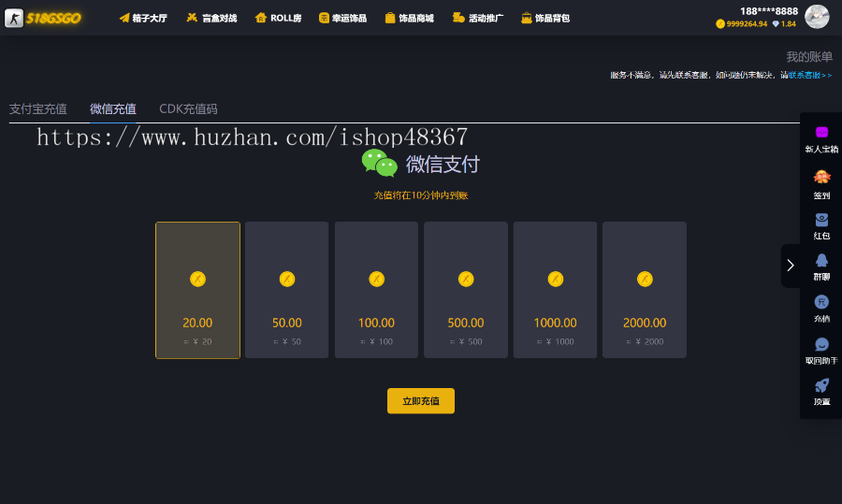Click the 立即充值 button
Image resolution: width=842 pixels, height=504 pixels.
[421, 401]
